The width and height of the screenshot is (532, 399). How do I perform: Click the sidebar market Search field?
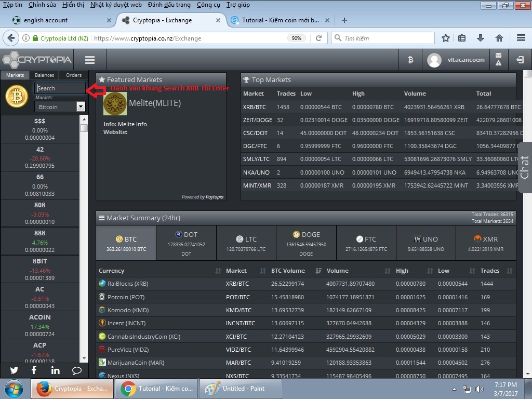click(x=60, y=88)
